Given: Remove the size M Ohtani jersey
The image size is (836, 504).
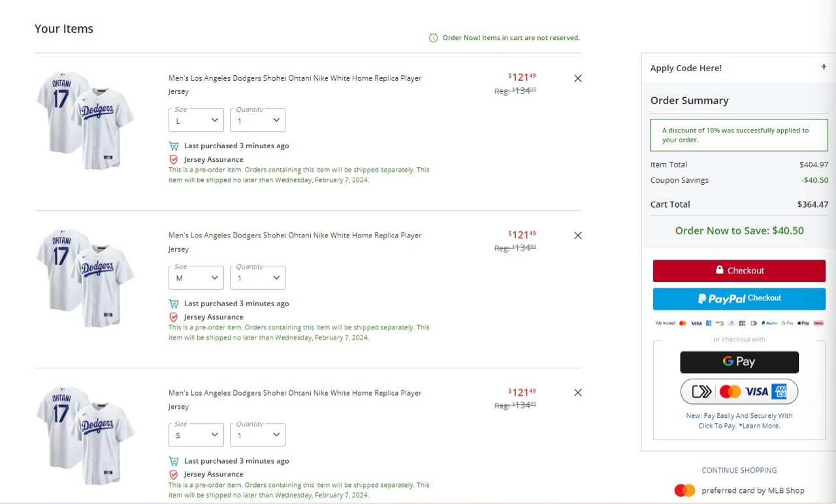Looking at the screenshot, I should (577, 236).
